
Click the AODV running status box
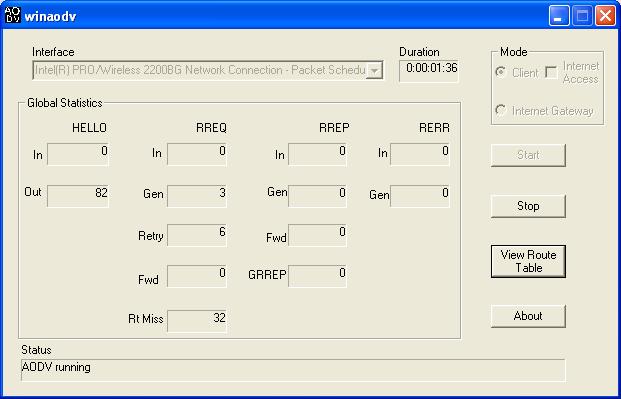[x=293, y=370]
